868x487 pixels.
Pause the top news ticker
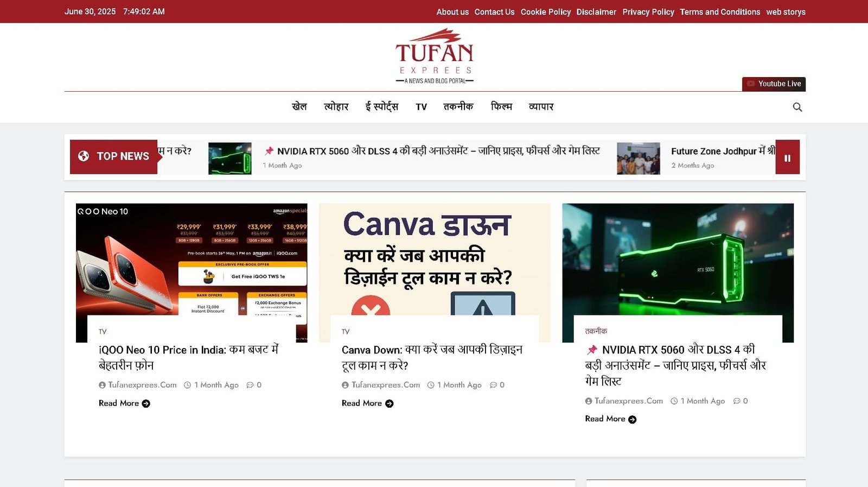pyautogui.click(x=787, y=158)
